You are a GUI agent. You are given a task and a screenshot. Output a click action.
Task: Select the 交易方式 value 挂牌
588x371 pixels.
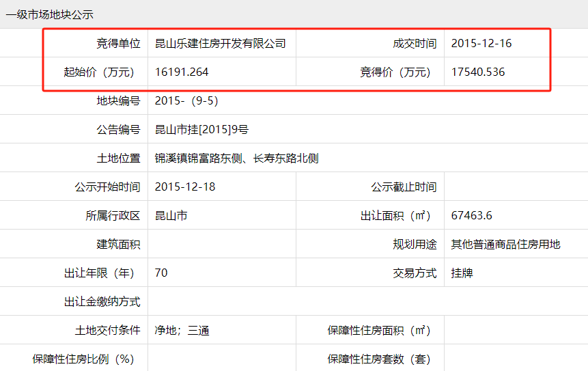pyautogui.click(x=462, y=273)
